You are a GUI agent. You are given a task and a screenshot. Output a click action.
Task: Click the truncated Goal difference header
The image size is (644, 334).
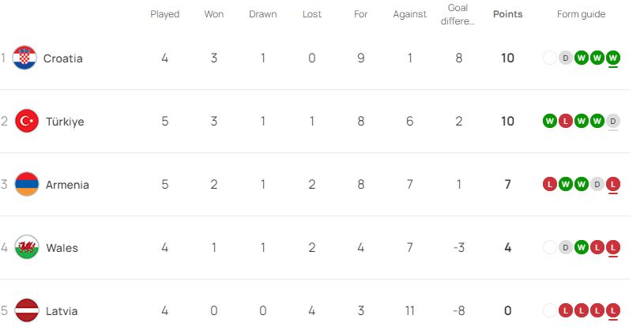click(458, 14)
